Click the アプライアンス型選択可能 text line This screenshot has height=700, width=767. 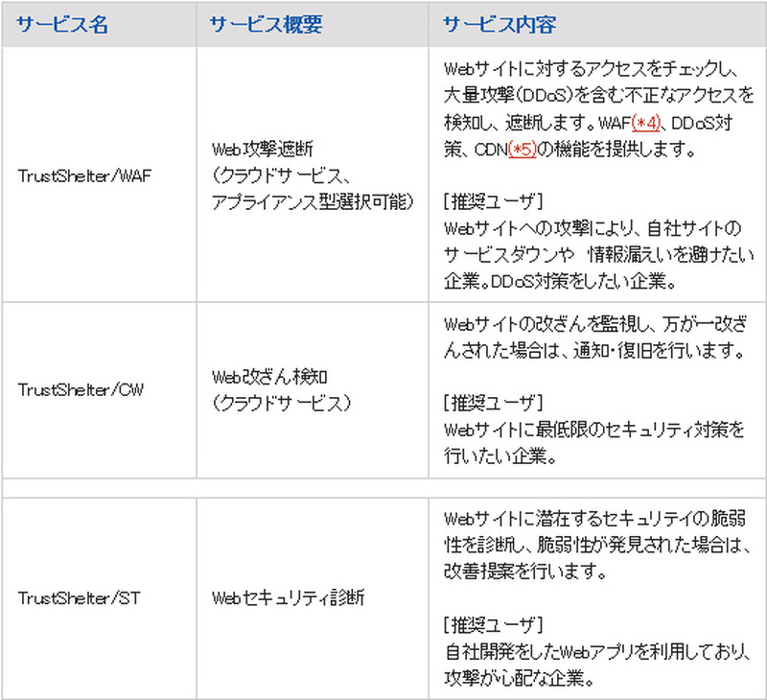[313, 201]
